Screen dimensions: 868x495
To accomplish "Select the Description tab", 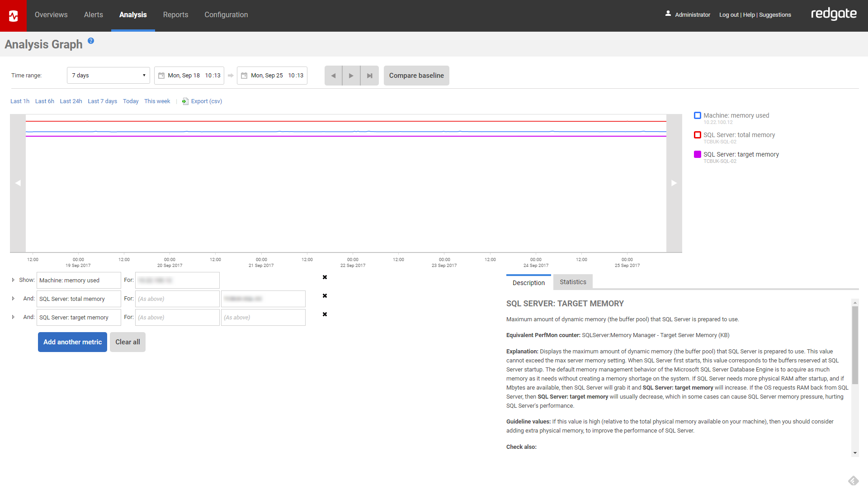I will 528,282.
